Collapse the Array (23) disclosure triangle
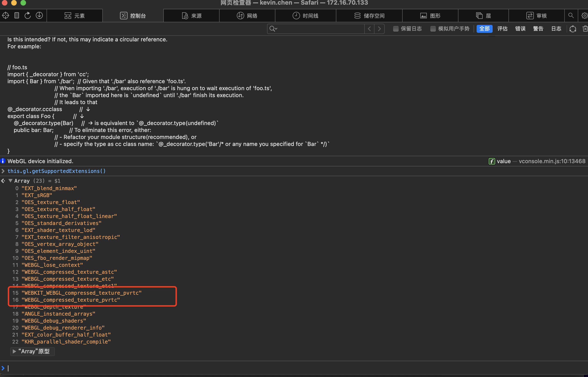Image resolution: width=588 pixels, height=377 pixels. click(x=10, y=181)
